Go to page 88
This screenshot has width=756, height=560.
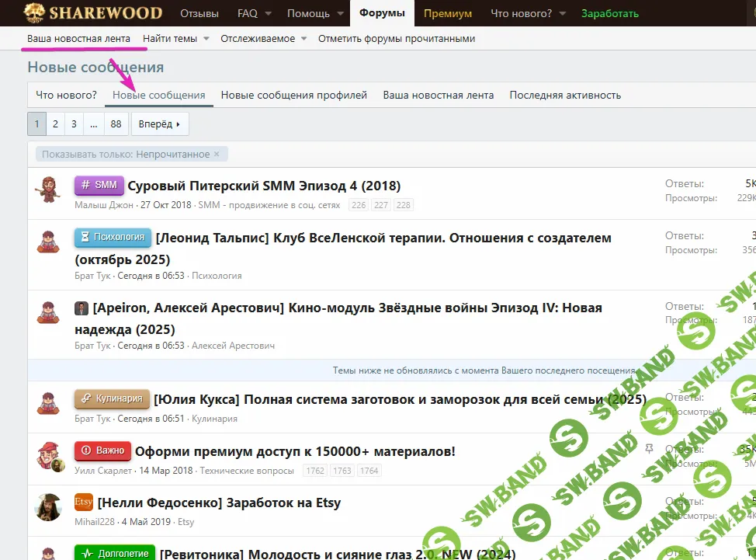(x=116, y=124)
